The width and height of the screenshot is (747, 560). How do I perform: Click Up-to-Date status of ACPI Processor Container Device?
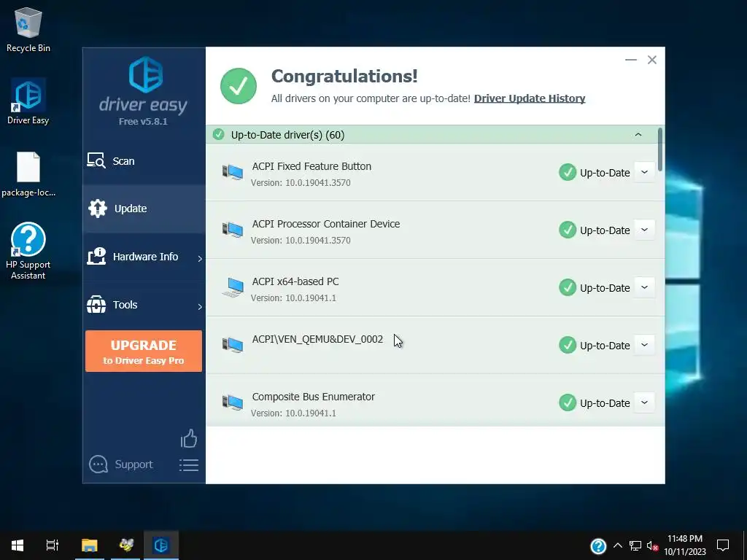tap(595, 230)
